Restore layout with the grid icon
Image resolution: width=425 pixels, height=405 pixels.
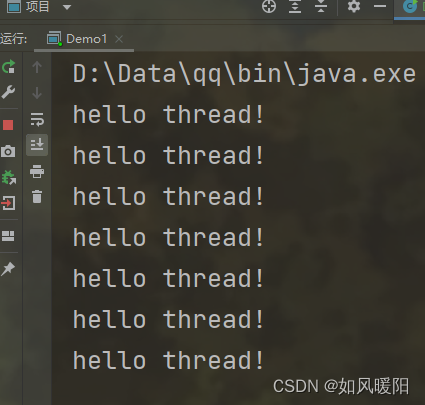tap(8, 236)
